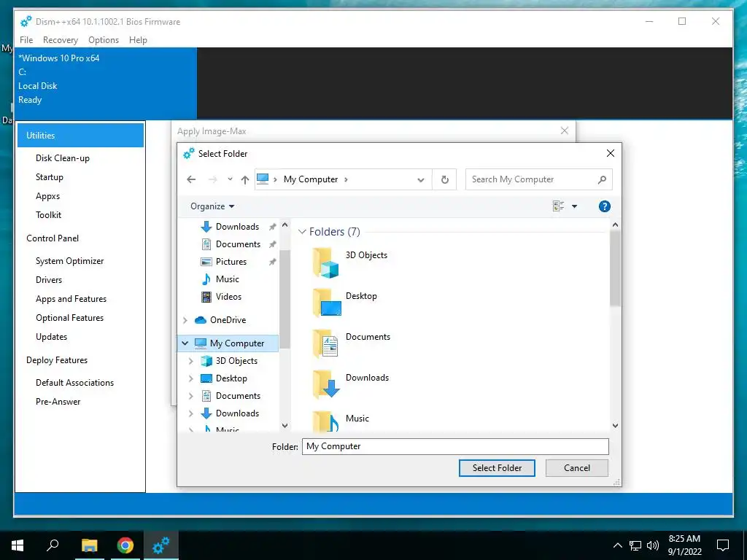
Task: Open the Recovery menu in Dism++
Action: 61,40
